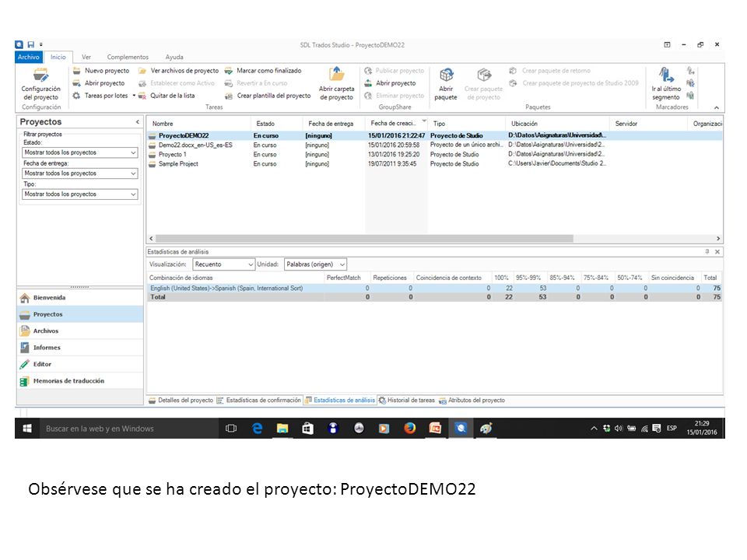Open the Unidad Palabras (origen) dropdown
The height and width of the screenshot is (560, 747).
coord(315,264)
